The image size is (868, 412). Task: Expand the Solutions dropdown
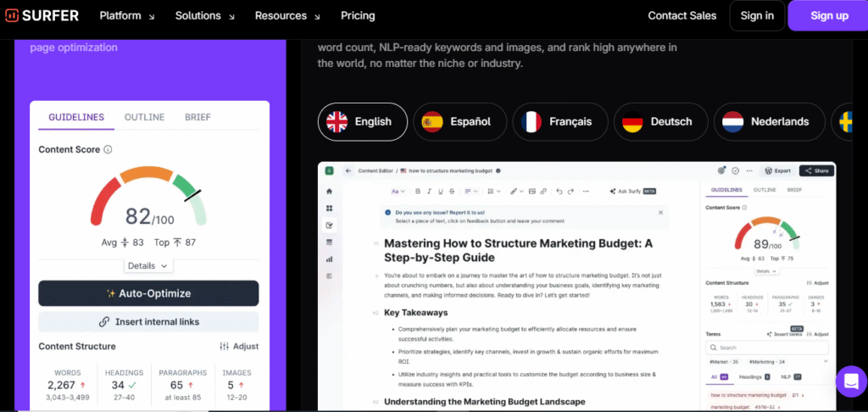pos(203,15)
